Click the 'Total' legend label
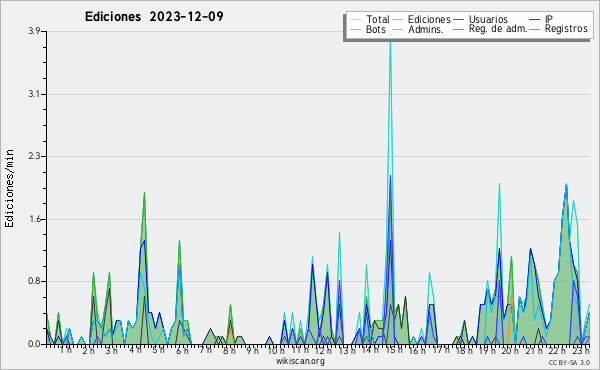The width and height of the screenshot is (600, 370). click(377, 19)
